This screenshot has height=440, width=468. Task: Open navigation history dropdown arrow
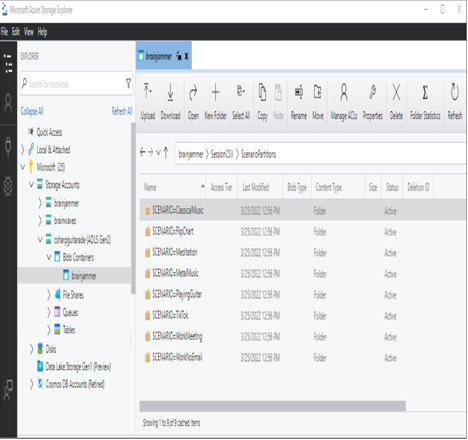click(158, 153)
